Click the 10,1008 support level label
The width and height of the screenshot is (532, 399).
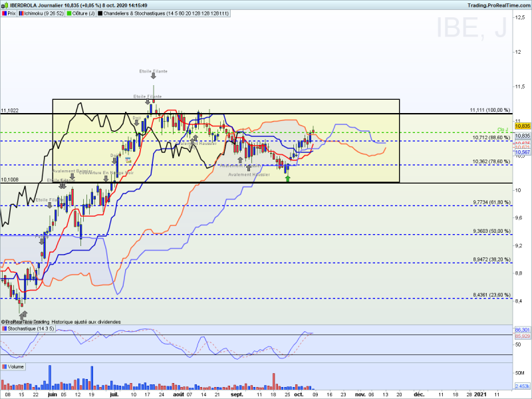10,180
